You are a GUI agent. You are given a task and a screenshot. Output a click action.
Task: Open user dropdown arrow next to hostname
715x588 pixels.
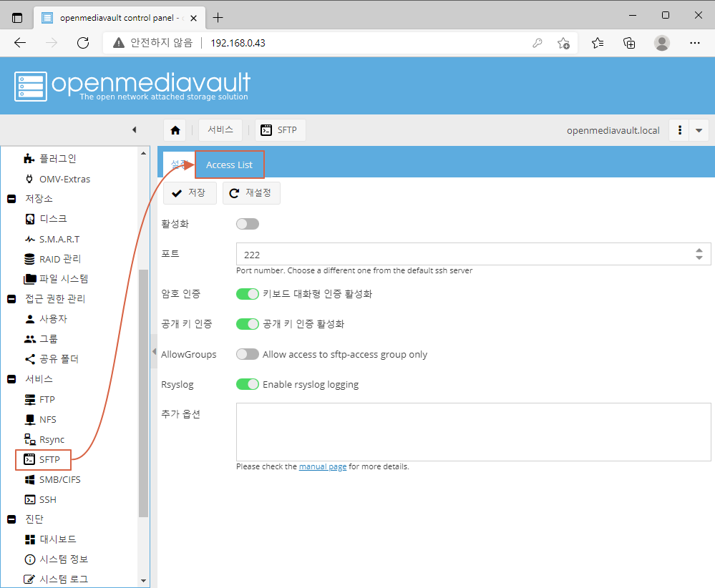[699, 130]
